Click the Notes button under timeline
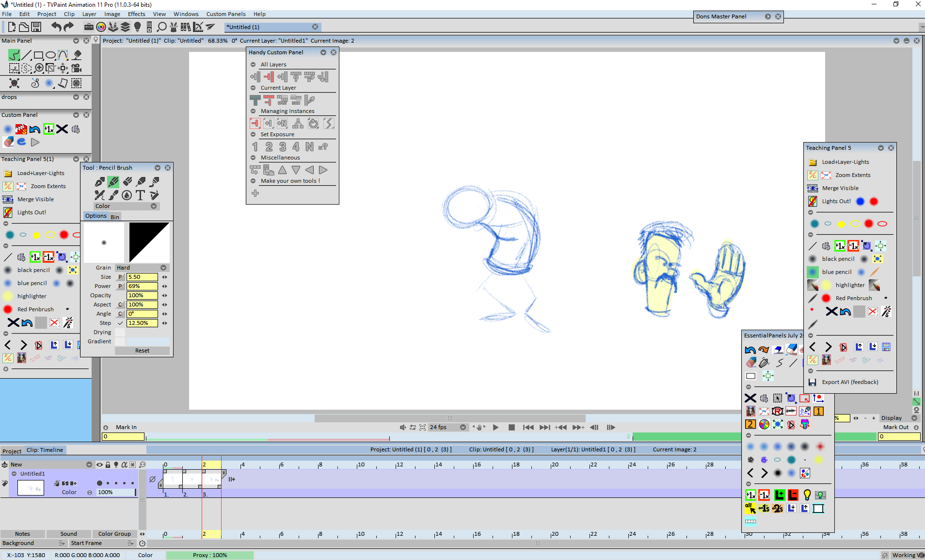The image size is (925, 560). pos(22,534)
